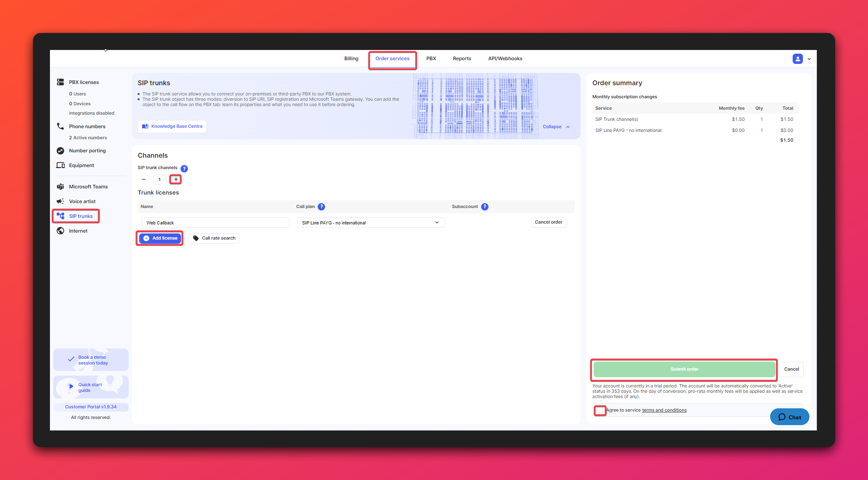Decrease SIP trunk channels with minus
Screen dimensions: 868x480
[144, 179]
